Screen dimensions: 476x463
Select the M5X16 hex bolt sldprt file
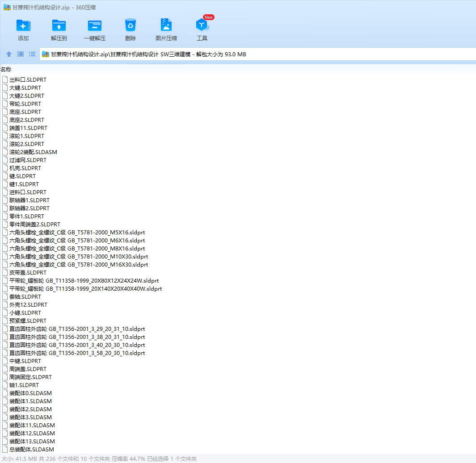tap(77, 232)
